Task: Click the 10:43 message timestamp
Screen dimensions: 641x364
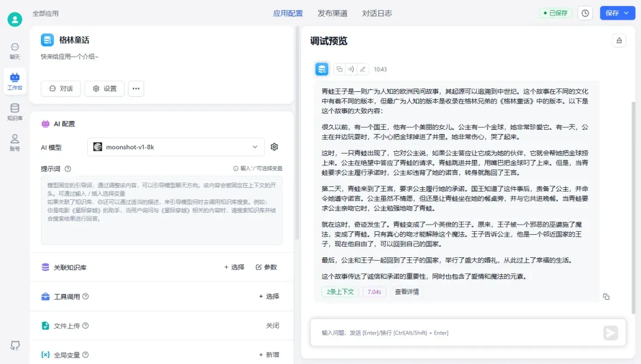Action: click(380, 69)
